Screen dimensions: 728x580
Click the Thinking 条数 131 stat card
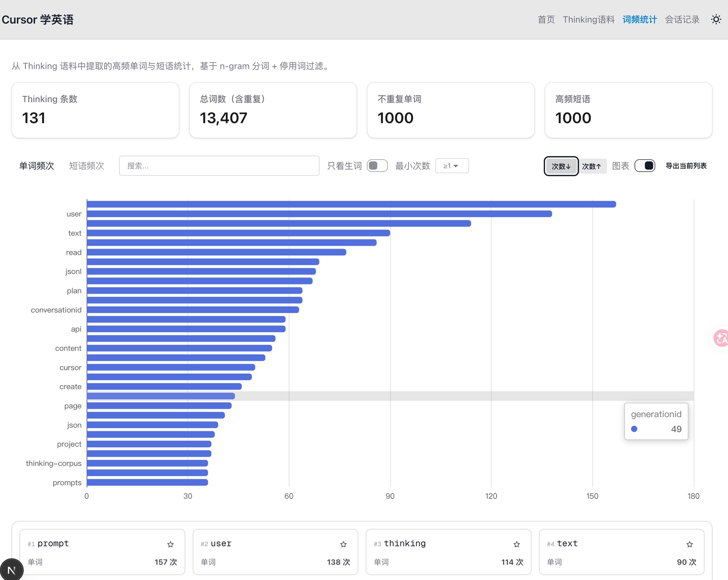pos(96,110)
